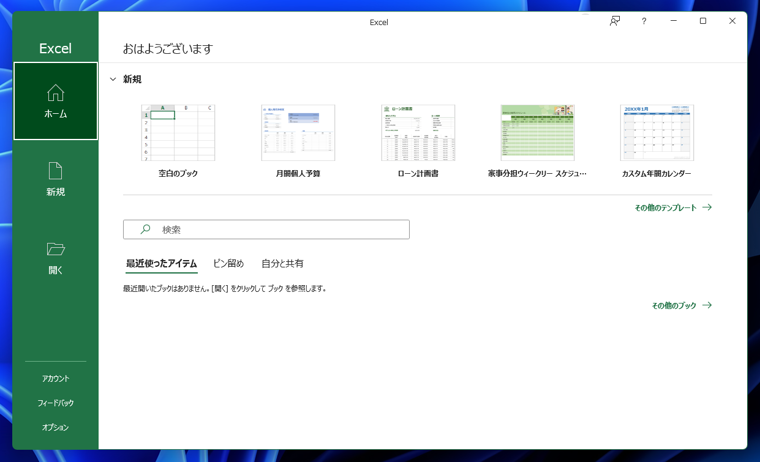Viewport: 760px width, 462px height.
Task: Open フィードバック (Feedback) in sidebar
Action: point(55,403)
